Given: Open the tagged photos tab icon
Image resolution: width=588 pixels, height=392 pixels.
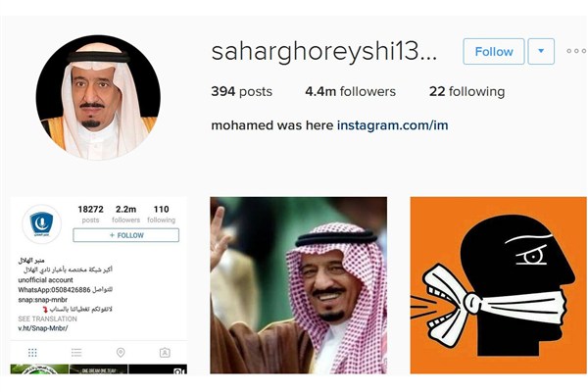Looking at the screenshot, I should tap(165, 353).
